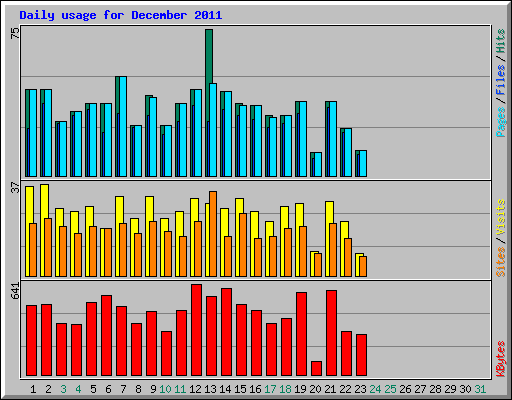Click green day label '31' on the x-axis
This screenshot has width=512, height=400.
point(480,389)
